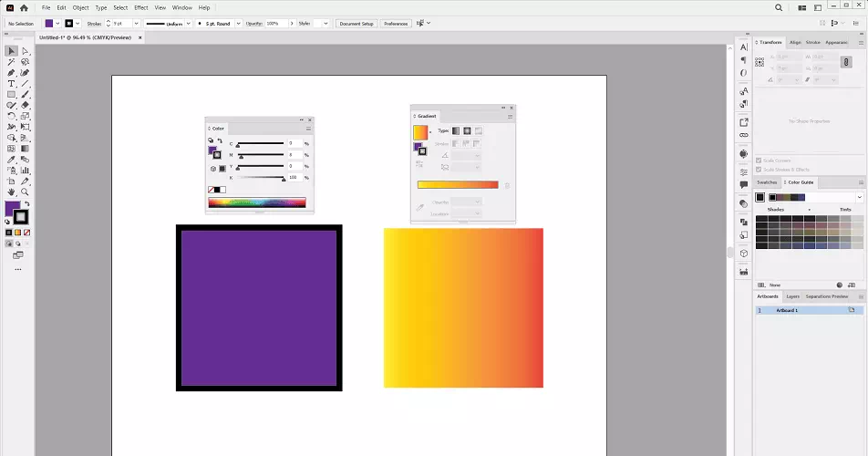Screen dimensions: 868x456
Task: Open the Object menu
Action: click(81, 7)
